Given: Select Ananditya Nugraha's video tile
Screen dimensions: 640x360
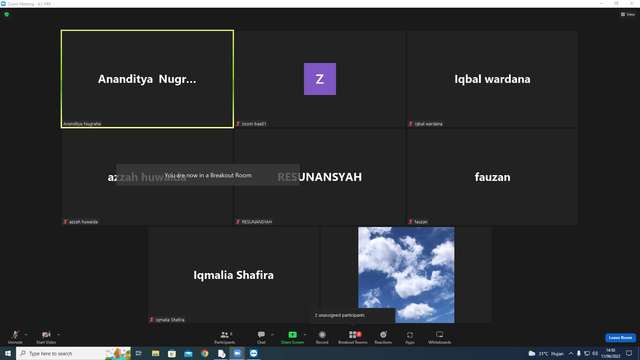Looking at the screenshot, I should pos(147,79).
